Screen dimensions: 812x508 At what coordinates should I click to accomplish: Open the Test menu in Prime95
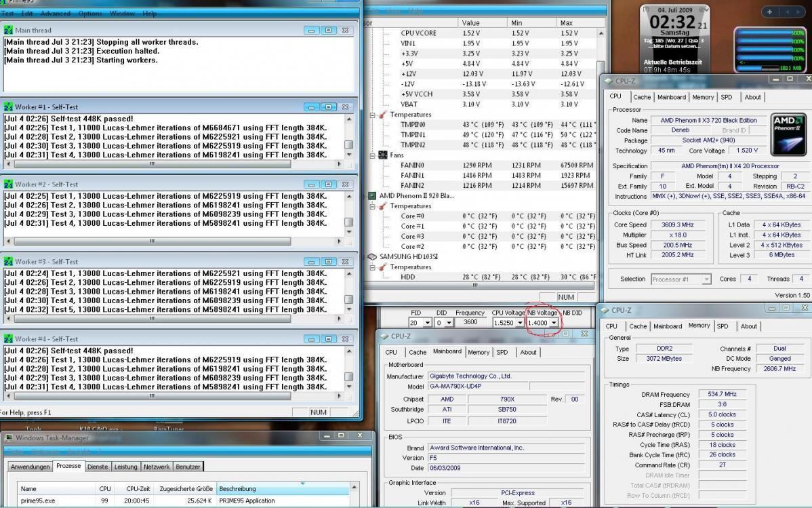(x=7, y=14)
